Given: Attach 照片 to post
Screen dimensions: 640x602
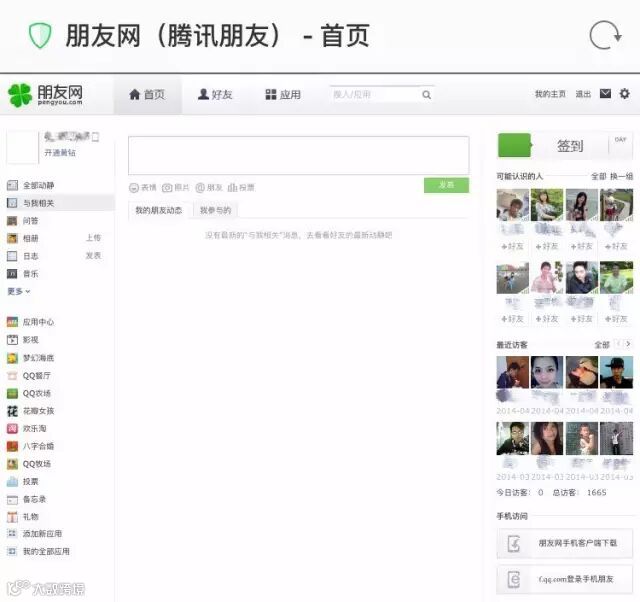Looking at the screenshot, I should point(176,188).
